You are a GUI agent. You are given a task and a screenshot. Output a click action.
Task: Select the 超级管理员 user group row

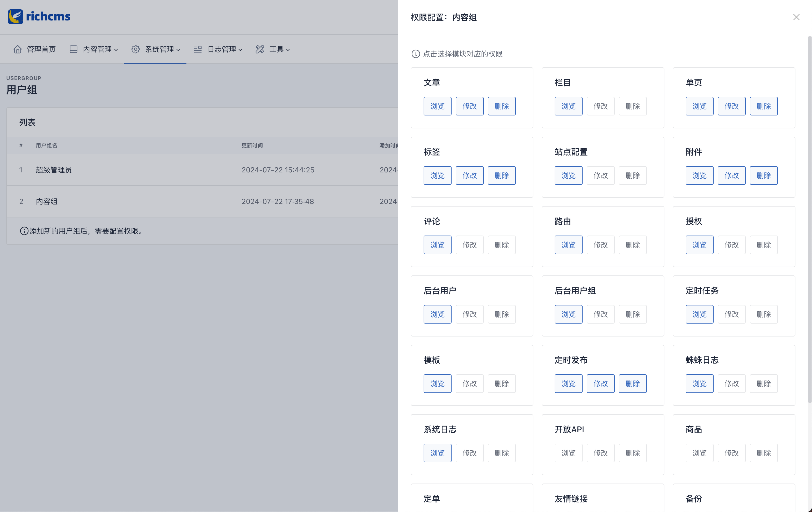(202, 170)
